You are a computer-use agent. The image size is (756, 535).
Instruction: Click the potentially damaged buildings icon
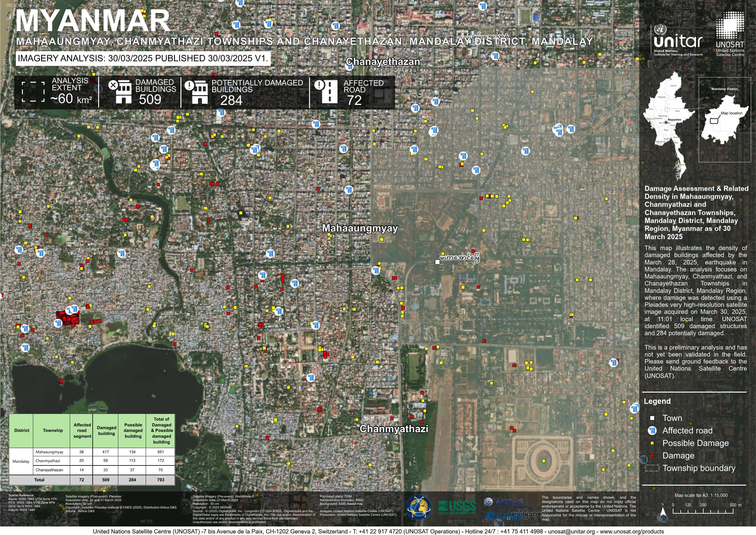197,92
